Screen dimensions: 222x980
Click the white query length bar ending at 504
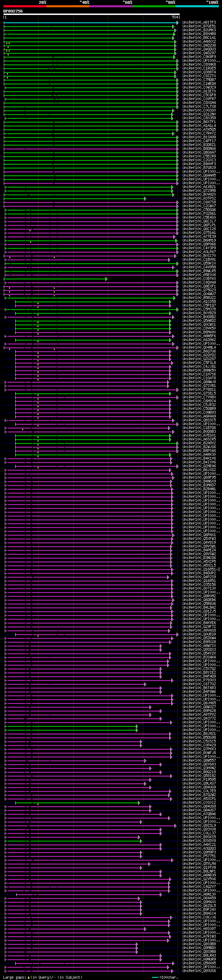point(92,15)
